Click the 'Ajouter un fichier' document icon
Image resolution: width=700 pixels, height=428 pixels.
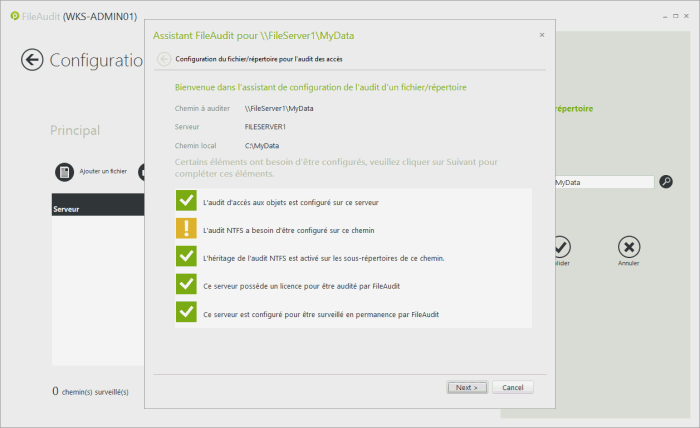click(x=64, y=172)
